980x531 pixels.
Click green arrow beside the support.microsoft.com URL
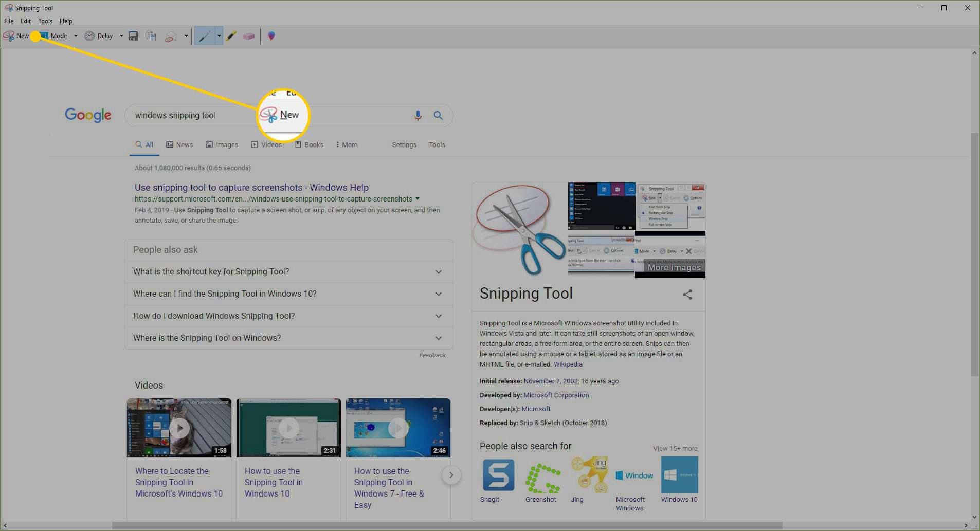tap(418, 199)
